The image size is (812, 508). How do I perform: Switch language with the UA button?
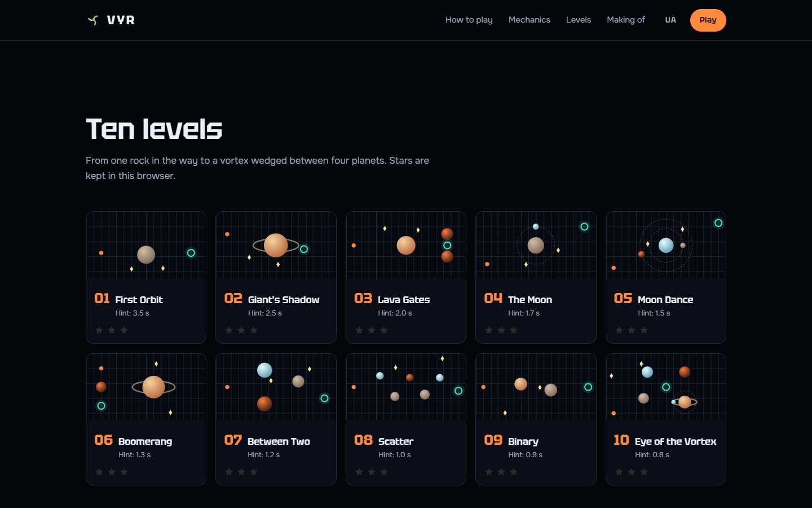pos(670,20)
